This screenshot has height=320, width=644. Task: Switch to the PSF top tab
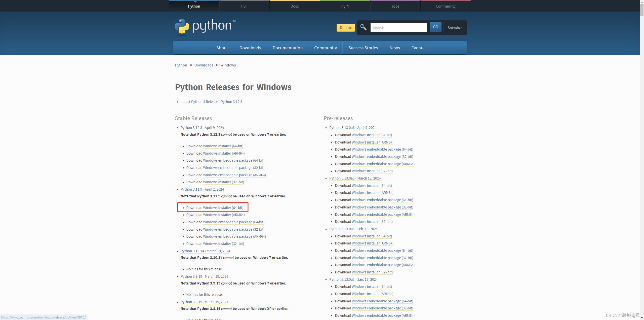244,6
